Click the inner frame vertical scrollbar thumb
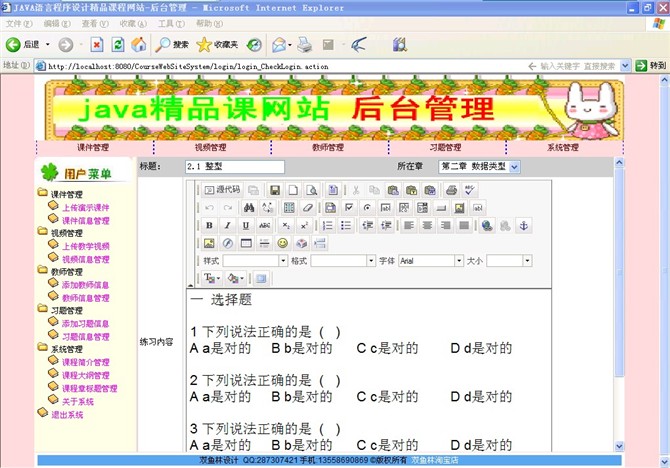Viewport: 670px width, 468px height. (619, 272)
